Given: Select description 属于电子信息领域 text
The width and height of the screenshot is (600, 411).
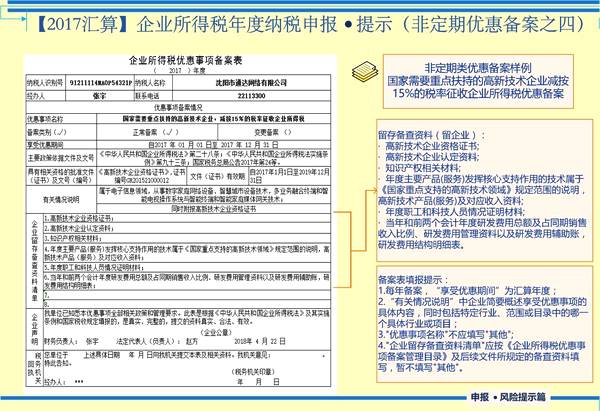Looking at the screenshot, I should coord(213,195).
